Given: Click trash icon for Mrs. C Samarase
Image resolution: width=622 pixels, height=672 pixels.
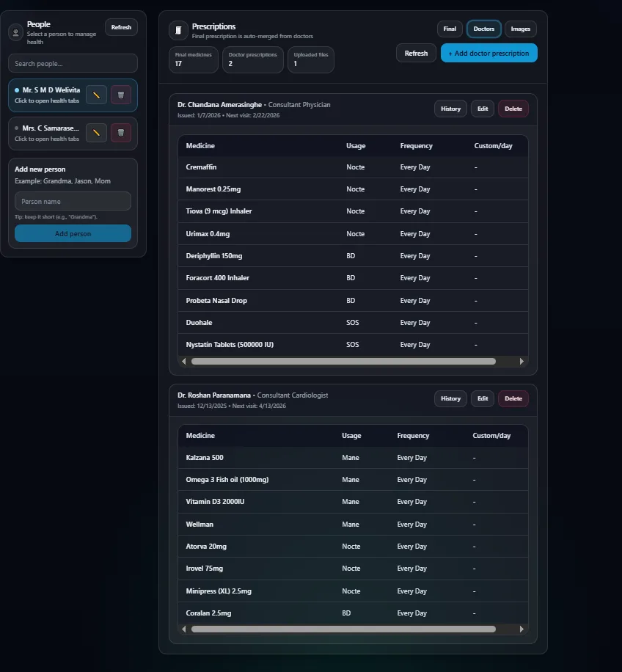Looking at the screenshot, I should point(121,133).
